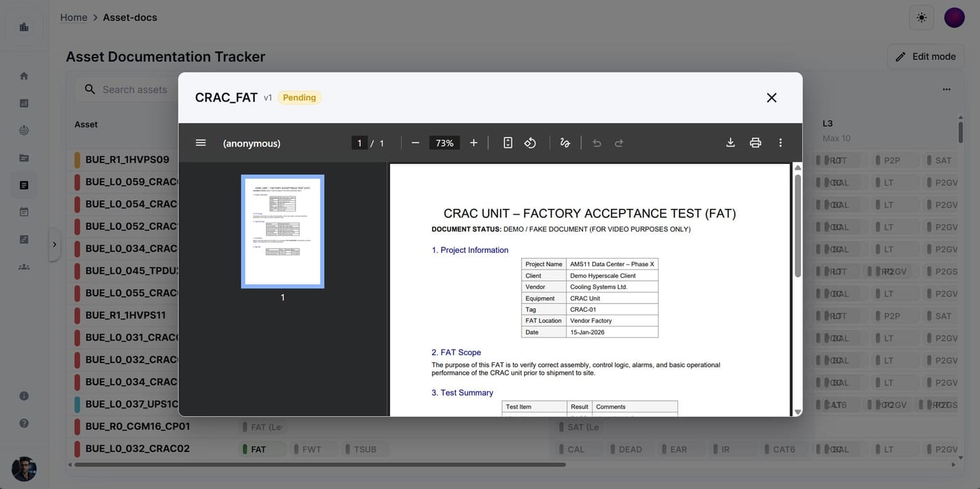The image size is (980, 489).
Task: Select page 1 thumbnail
Action: point(283,231)
